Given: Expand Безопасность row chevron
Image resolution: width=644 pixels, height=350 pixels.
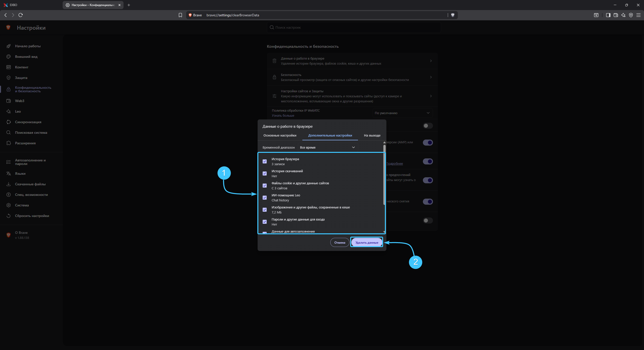Looking at the screenshot, I should [431, 77].
